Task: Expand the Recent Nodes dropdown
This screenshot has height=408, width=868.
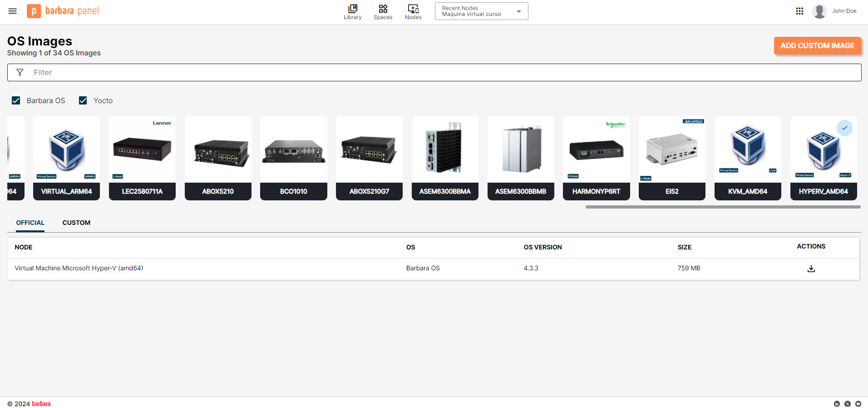Action: pos(481,11)
